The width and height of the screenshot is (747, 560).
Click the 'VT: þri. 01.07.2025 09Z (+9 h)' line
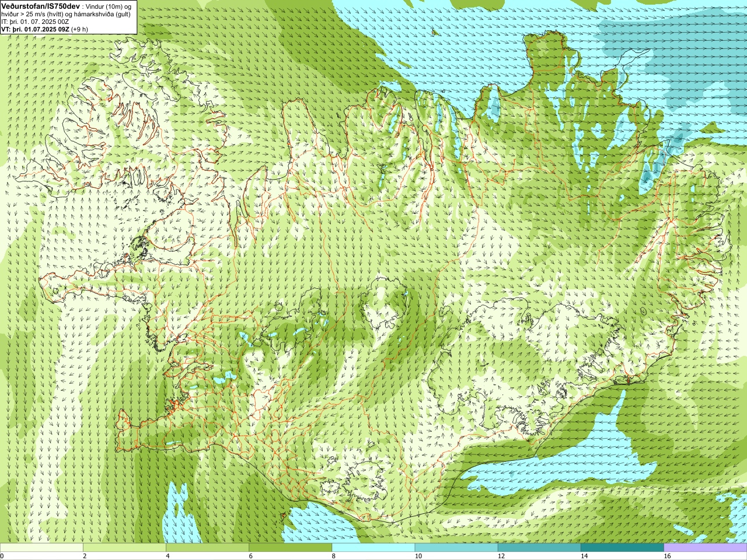point(45,29)
